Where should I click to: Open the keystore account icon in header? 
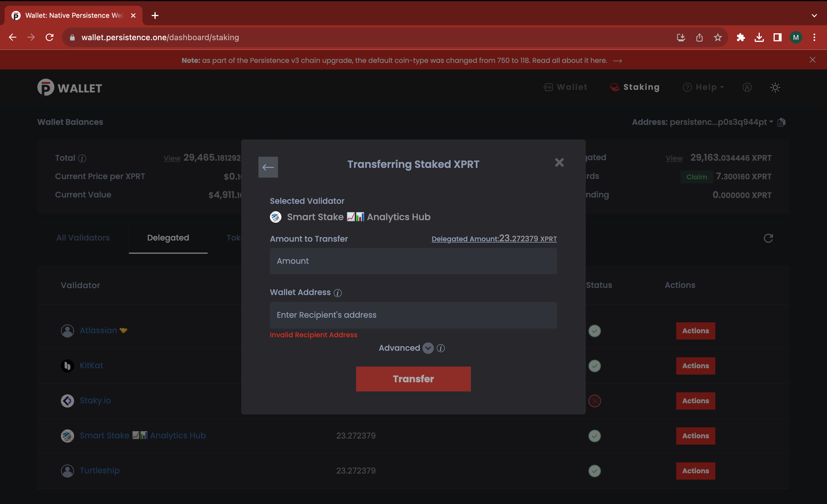[747, 87]
